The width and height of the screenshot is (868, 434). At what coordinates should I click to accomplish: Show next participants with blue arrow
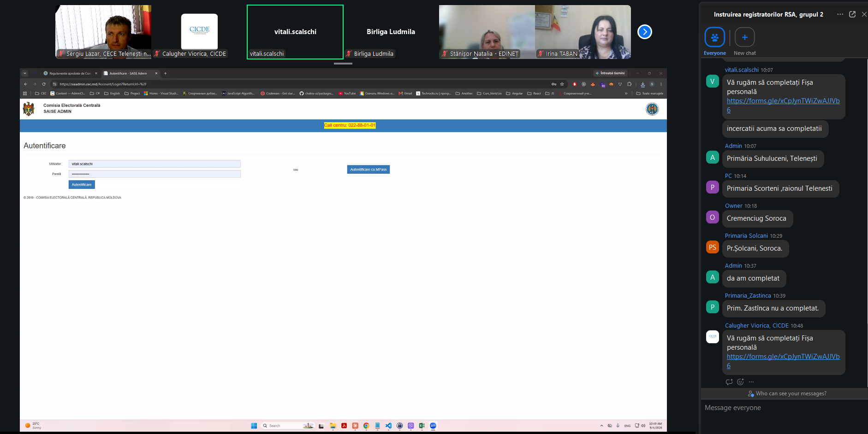tap(644, 32)
